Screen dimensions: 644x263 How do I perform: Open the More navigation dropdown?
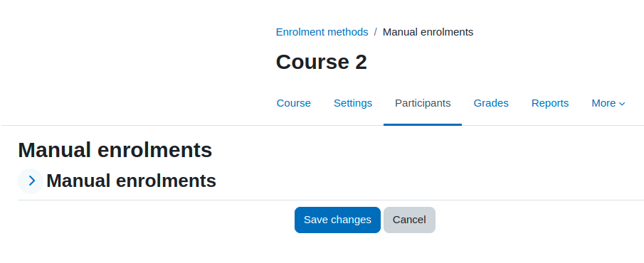coord(608,103)
